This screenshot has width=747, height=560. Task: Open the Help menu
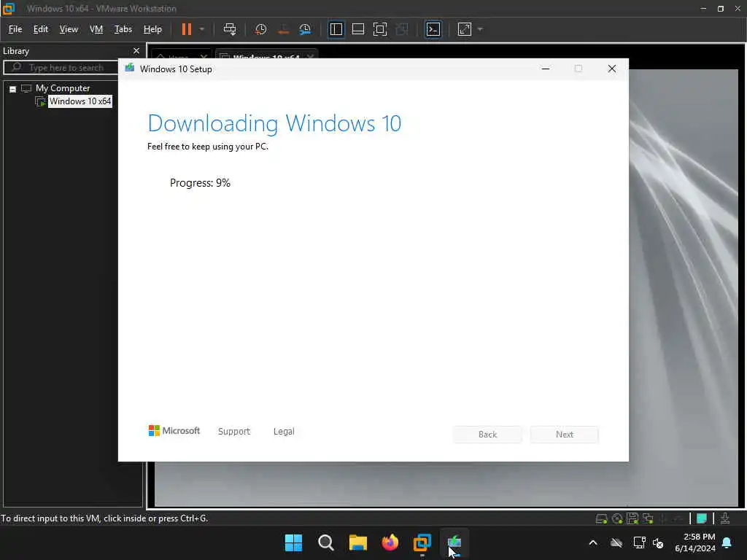152,29
